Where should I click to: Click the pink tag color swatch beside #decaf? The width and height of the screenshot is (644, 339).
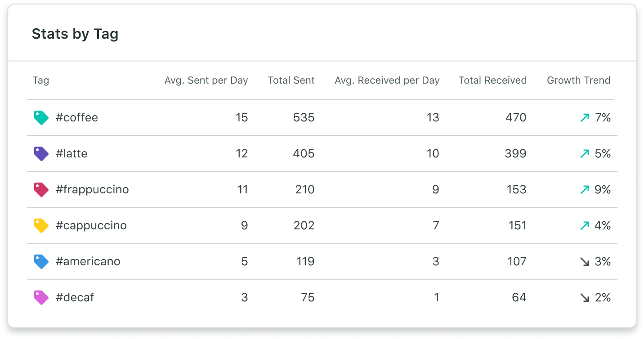point(41,297)
